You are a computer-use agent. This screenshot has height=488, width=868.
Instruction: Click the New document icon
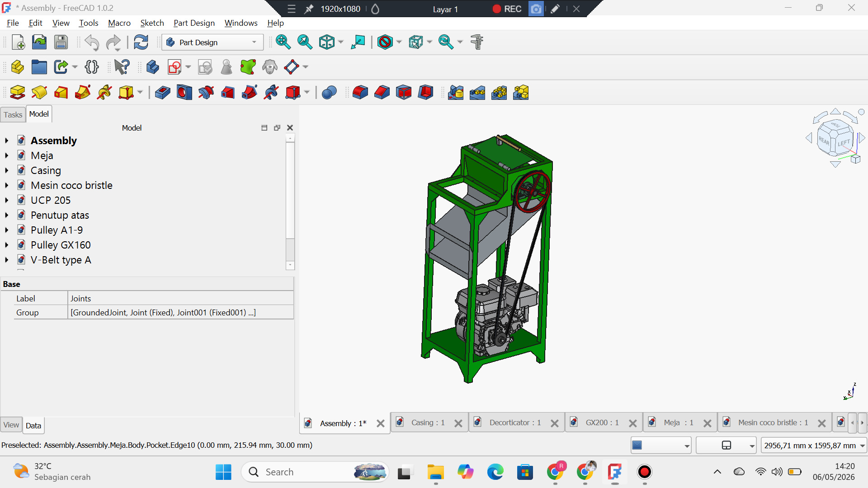coord(18,42)
